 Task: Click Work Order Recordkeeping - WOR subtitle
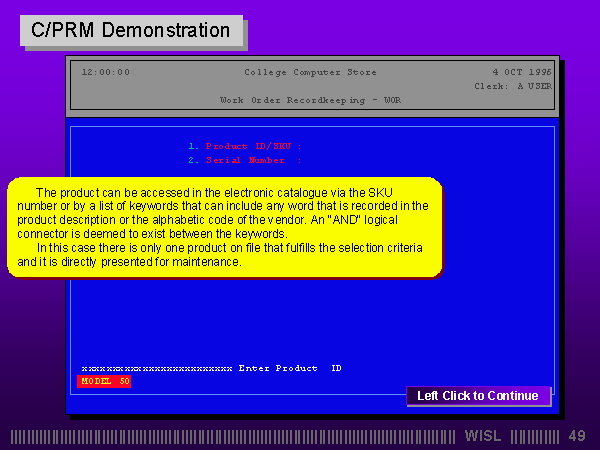[x=310, y=100]
